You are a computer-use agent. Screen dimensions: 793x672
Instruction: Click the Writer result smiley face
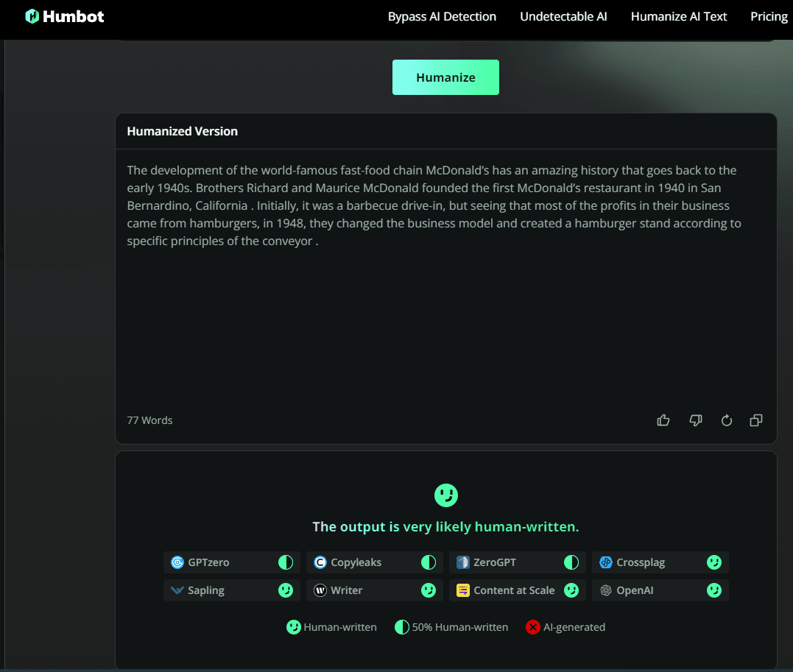point(428,590)
